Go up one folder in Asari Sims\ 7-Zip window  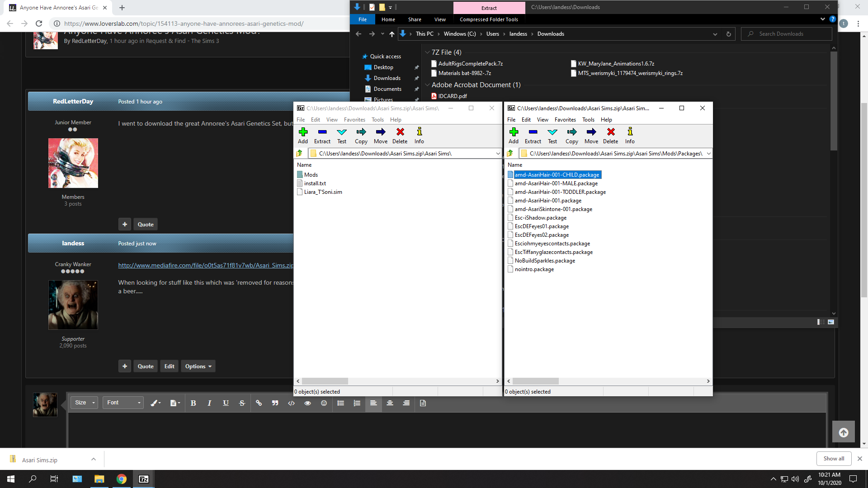click(x=300, y=154)
